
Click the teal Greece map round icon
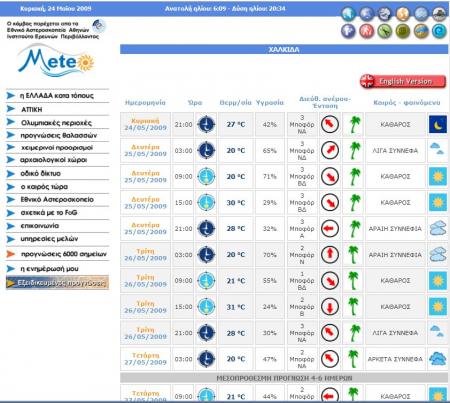pyautogui.click(x=348, y=14)
